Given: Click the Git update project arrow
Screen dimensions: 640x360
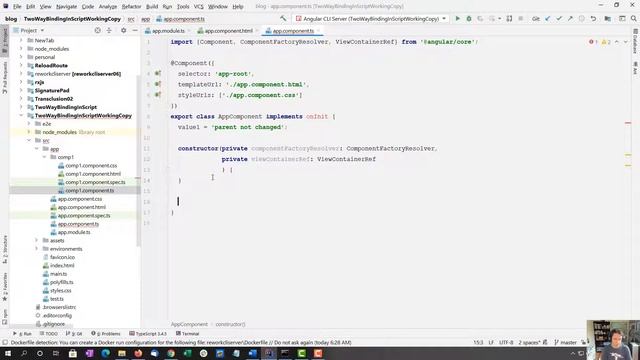Looking at the screenshot, I should tap(548, 19).
